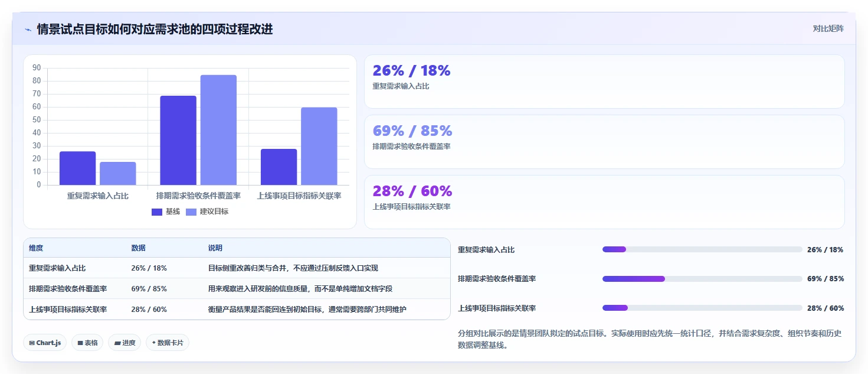Click progress label 排期需求验收条件覆盖率
Viewport: 868px width, 374px height.
[x=497, y=279]
